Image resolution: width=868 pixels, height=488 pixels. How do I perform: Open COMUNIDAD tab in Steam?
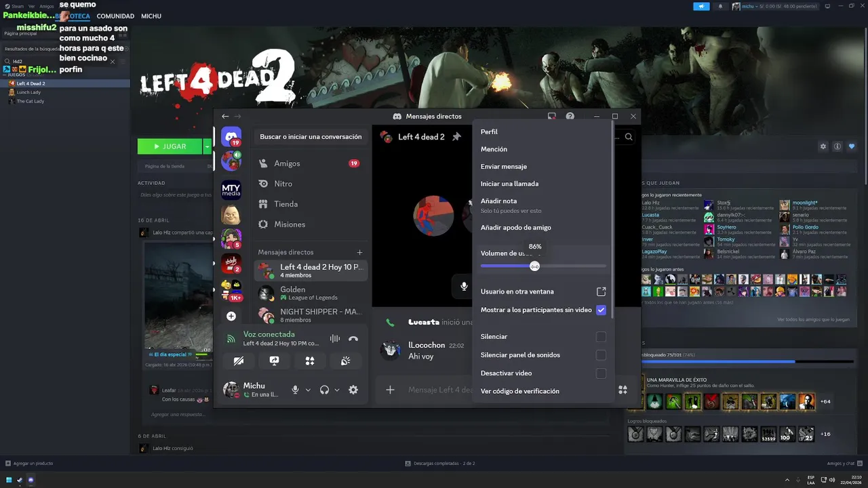pos(115,16)
